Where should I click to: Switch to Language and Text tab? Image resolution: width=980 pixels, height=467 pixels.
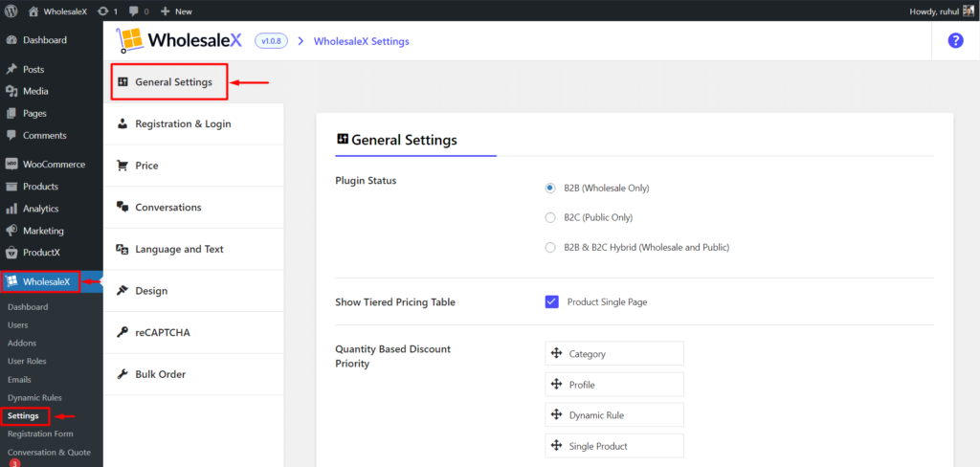[193, 249]
